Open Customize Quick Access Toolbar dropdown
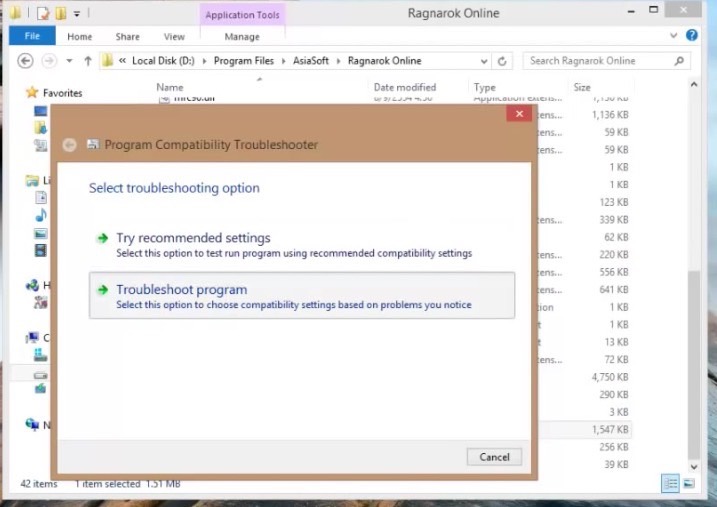The image size is (717, 507). (77, 14)
